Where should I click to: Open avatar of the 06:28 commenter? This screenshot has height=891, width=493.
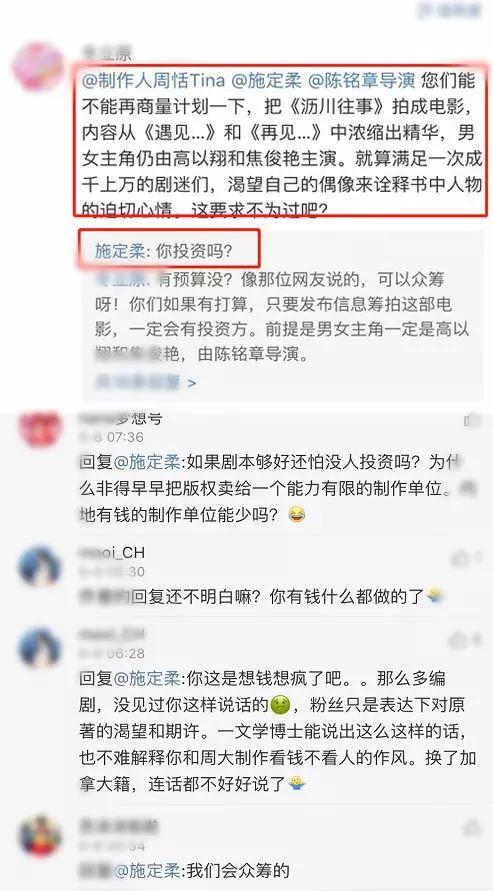click(x=40, y=648)
